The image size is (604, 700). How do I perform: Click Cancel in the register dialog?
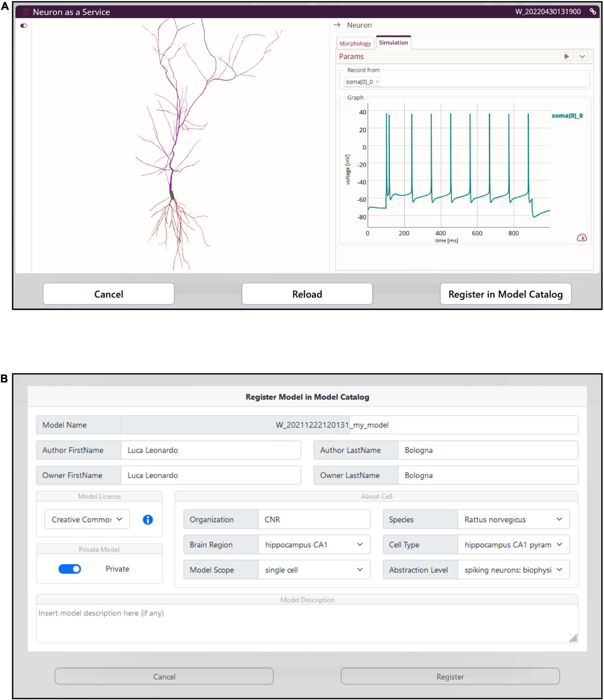164,677
